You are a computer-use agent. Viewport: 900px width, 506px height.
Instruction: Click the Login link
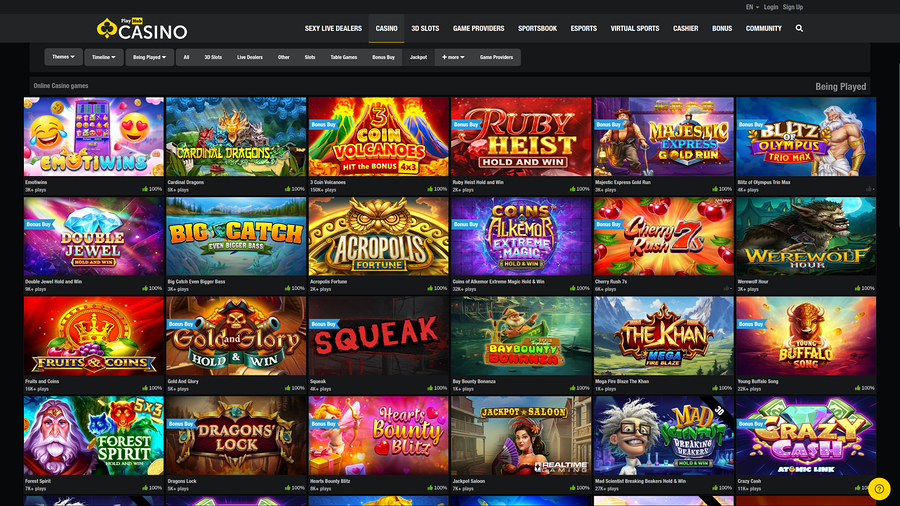tap(771, 7)
